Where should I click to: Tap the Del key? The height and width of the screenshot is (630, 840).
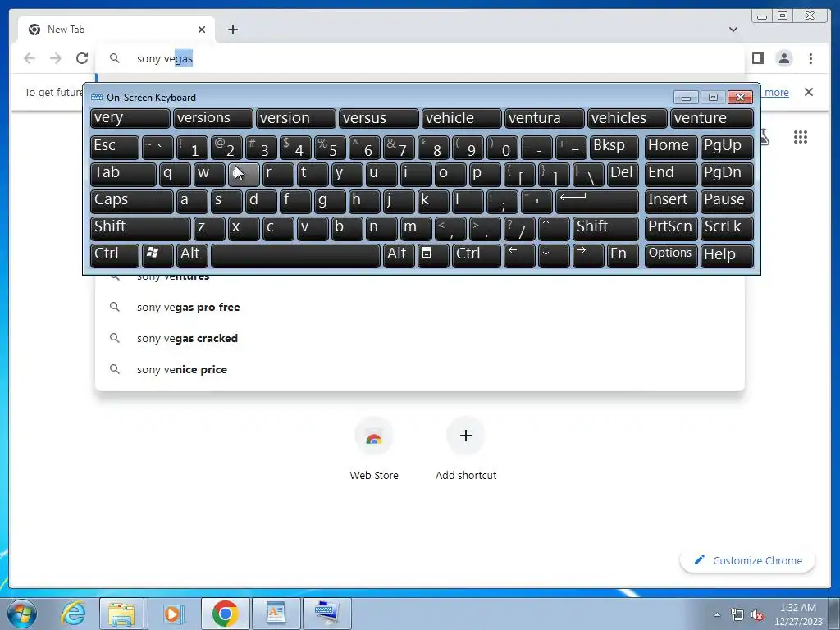[x=623, y=174]
